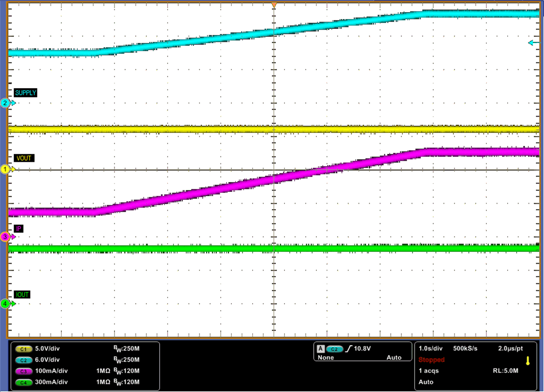The image size is (544, 392).
Task: Click the channel 2 cyan ground marker
Action: 5,103
